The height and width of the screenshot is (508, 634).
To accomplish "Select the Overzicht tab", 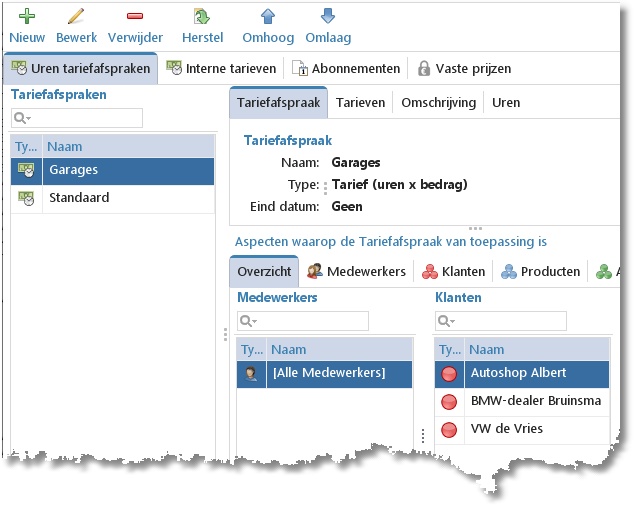I will [264, 271].
